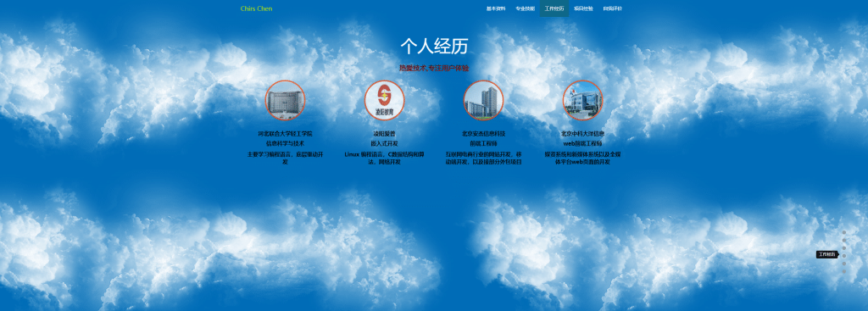Screen dimensions: 868x311
Task: Open the 项目经验 navigation tab
Action: 583,8
